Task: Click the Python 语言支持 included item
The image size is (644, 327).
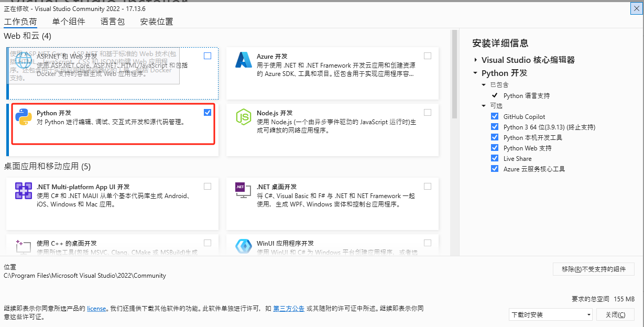Action: [527, 95]
